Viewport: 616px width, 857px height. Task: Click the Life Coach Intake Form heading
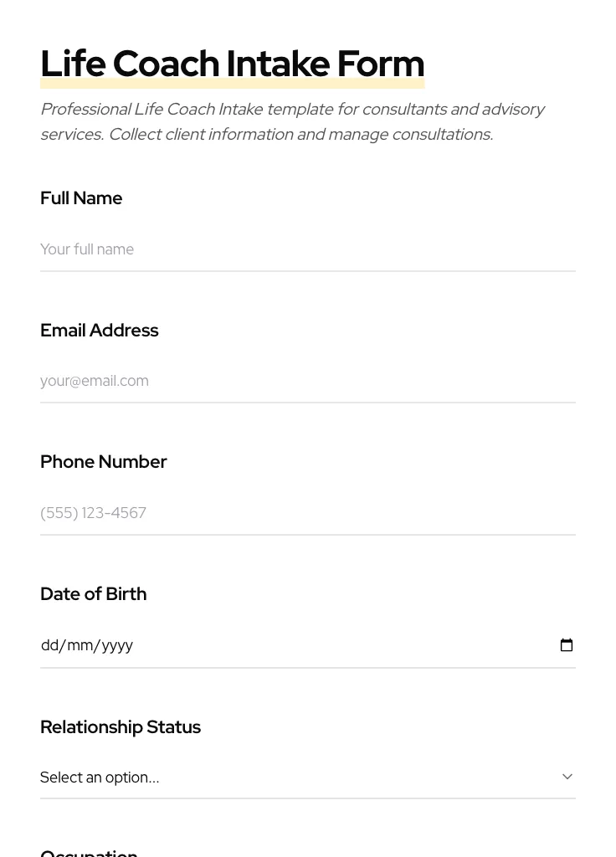tap(232, 64)
